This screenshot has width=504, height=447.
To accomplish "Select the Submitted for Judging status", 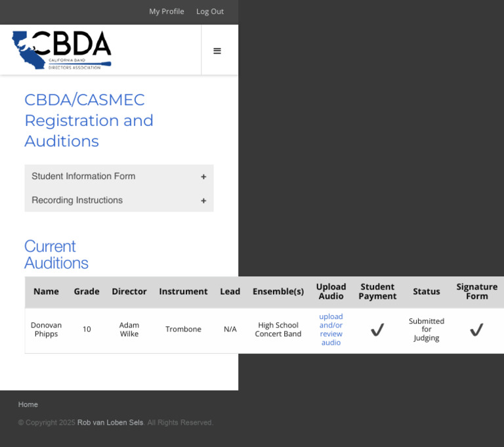I will (x=427, y=330).
